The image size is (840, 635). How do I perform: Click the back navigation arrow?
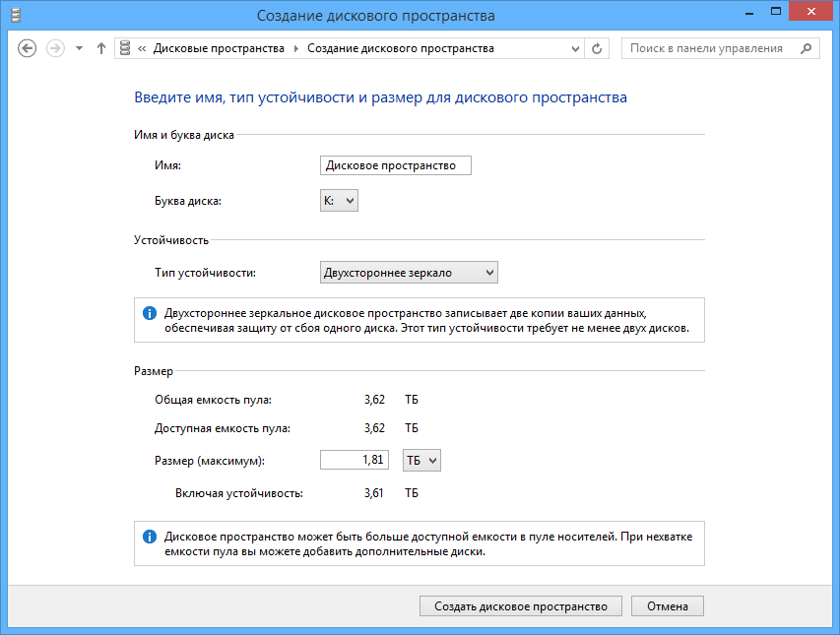tap(28, 47)
